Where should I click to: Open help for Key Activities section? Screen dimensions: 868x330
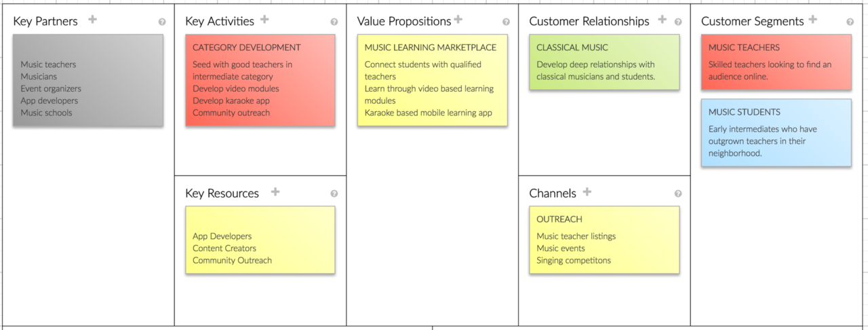(334, 22)
